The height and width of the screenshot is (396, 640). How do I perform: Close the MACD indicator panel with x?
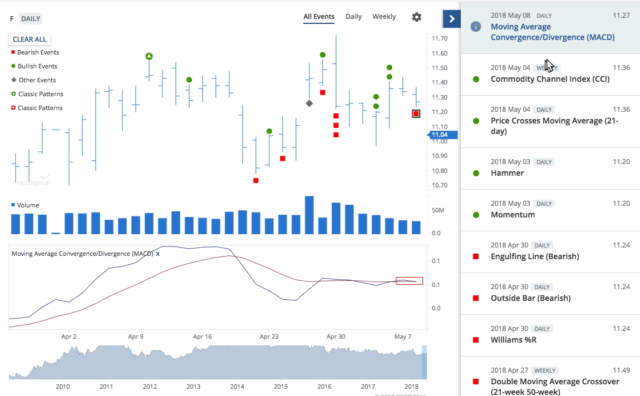(x=158, y=254)
